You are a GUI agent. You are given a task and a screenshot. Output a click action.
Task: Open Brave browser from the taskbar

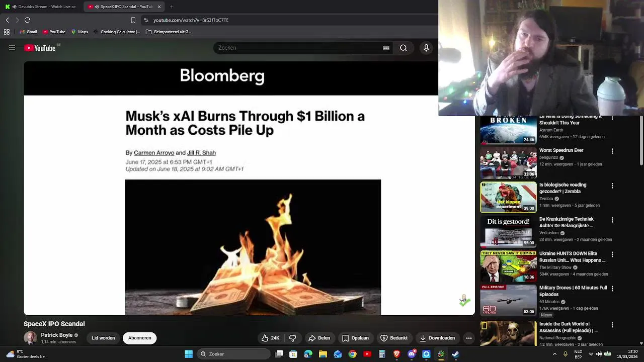[396, 354]
